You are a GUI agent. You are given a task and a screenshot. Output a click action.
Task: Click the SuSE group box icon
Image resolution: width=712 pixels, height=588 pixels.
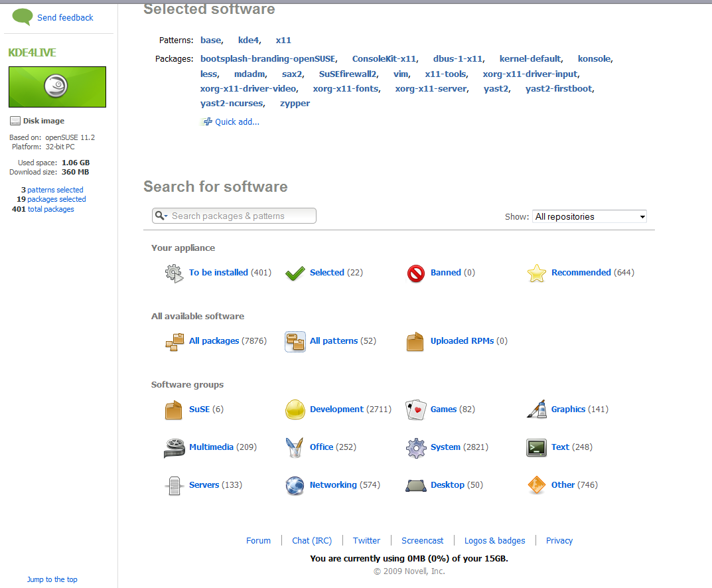tap(173, 410)
